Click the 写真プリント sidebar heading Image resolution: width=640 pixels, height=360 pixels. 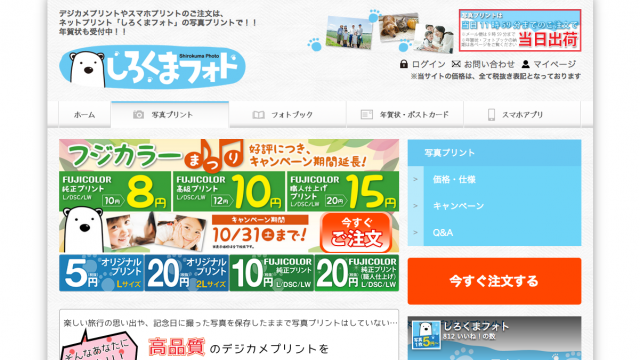494,153
